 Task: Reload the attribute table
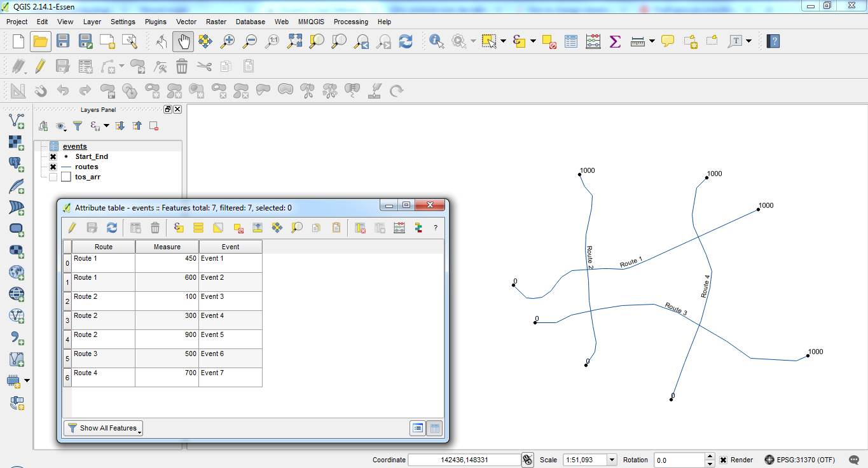[112, 228]
